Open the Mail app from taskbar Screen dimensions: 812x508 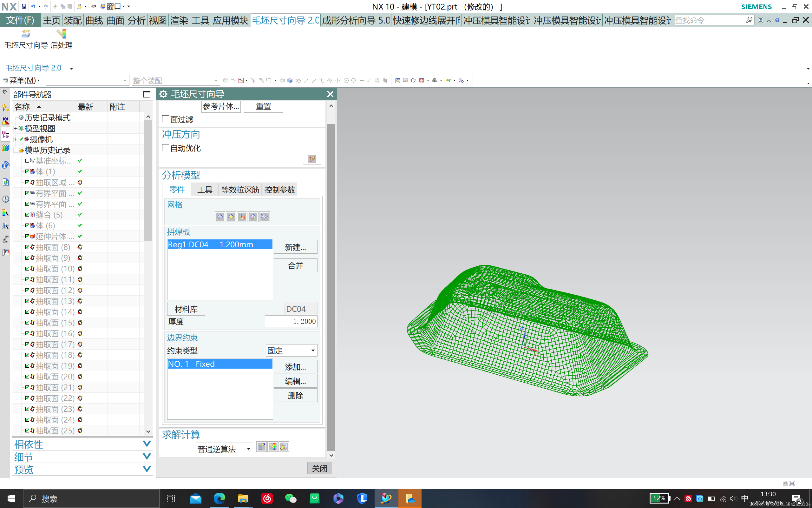[x=196, y=498]
